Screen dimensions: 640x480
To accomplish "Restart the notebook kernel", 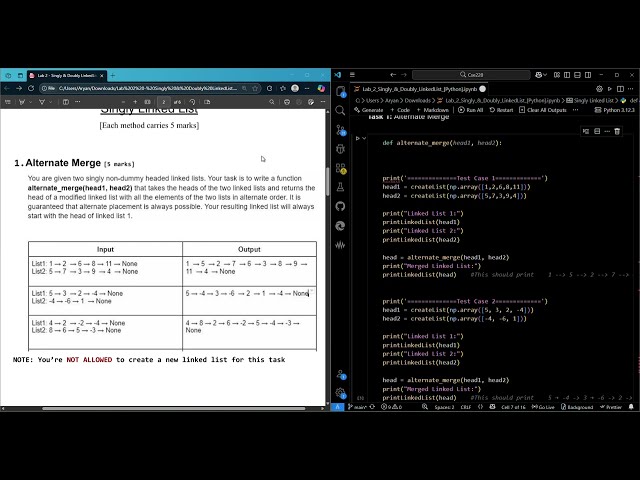I will click(501, 110).
